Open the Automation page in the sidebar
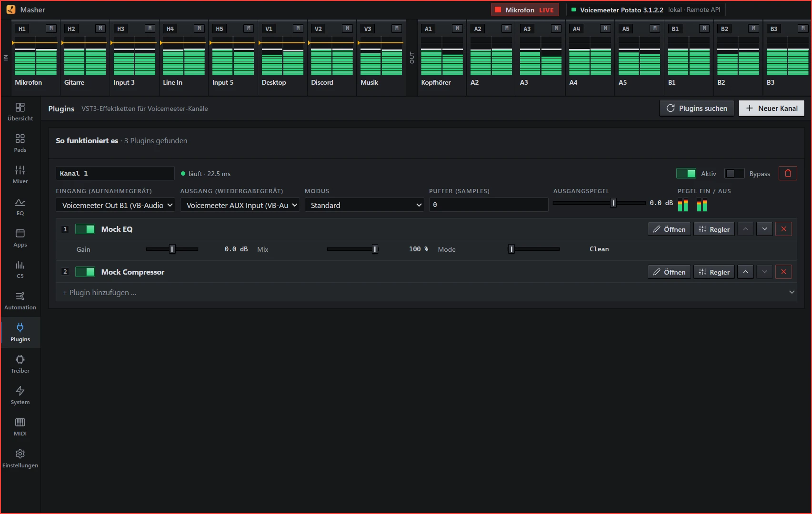This screenshot has width=812, height=514. point(20,301)
